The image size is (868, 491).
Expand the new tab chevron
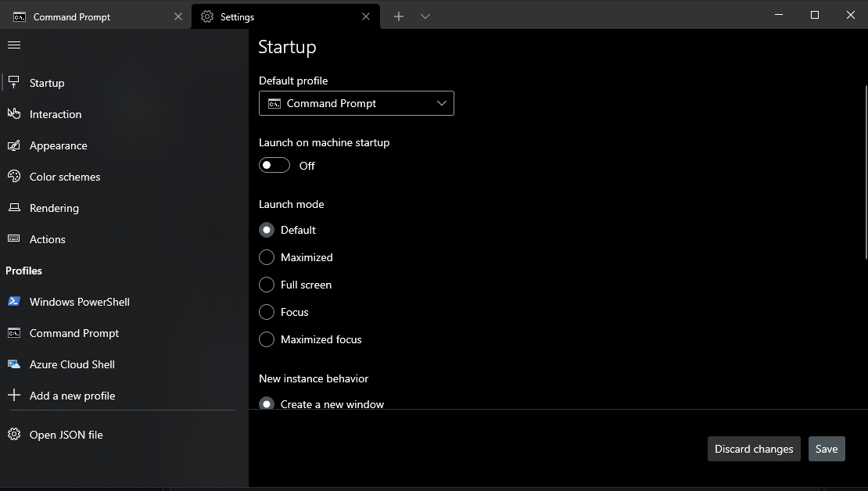[424, 16]
